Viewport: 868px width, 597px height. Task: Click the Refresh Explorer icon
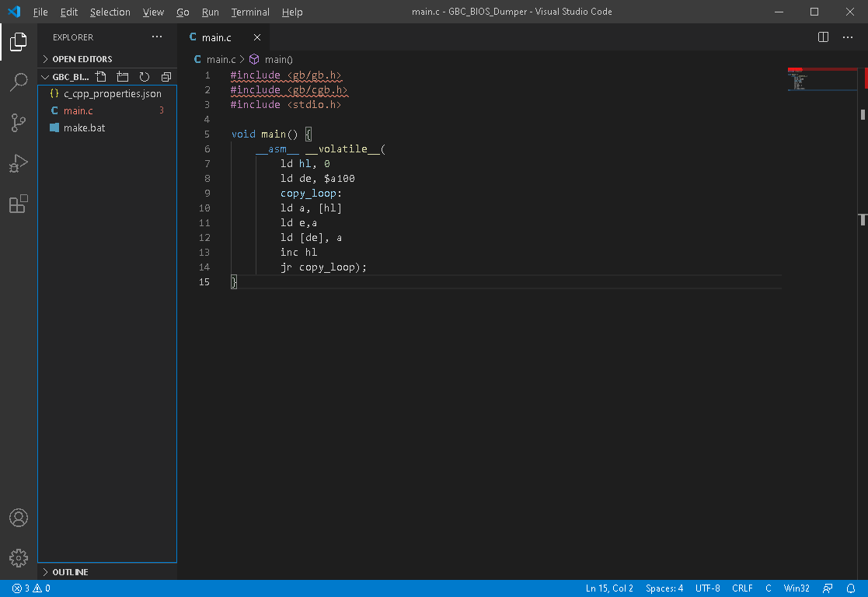pyautogui.click(x=145, y=76)
